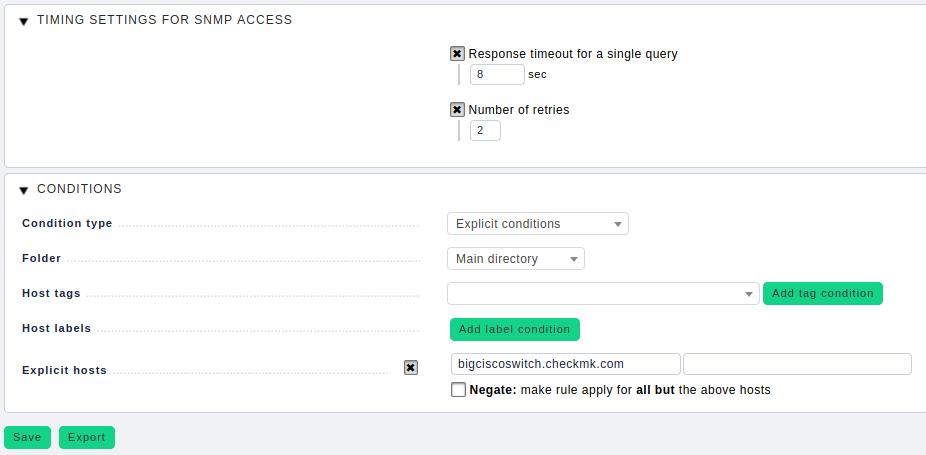Uncheck the Number of retries option

(457, 109)
